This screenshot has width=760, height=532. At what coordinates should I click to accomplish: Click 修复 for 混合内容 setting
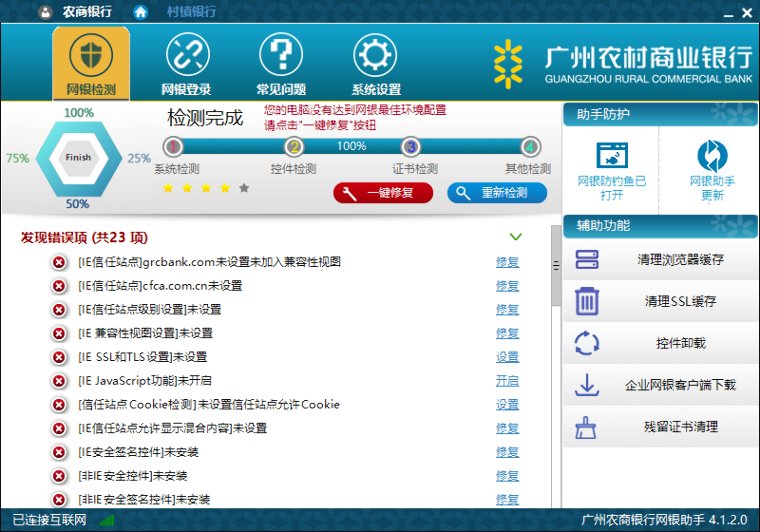tap(507, 428)
